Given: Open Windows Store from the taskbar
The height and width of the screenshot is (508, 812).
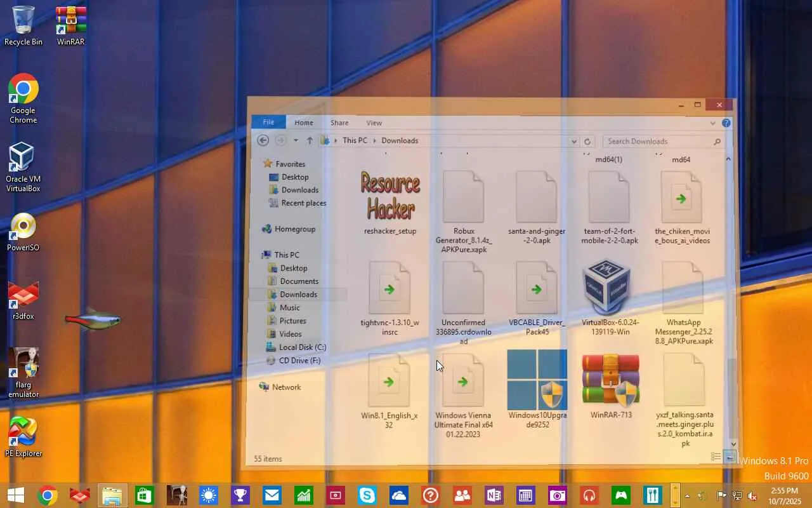Looking at the screenshot, I should click(x=144, y=495).
